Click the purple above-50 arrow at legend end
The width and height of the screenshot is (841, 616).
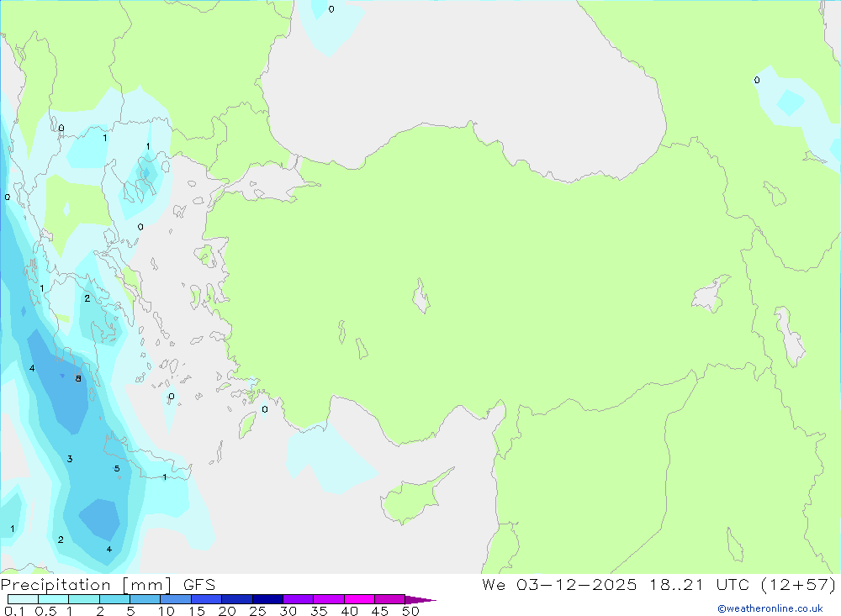420,600
